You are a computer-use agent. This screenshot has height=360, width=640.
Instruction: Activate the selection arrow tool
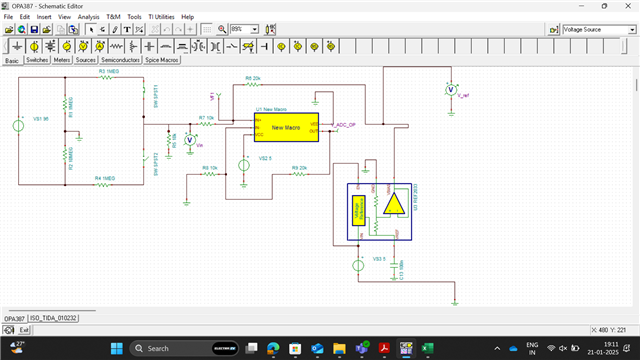click(x=91, y=29)
